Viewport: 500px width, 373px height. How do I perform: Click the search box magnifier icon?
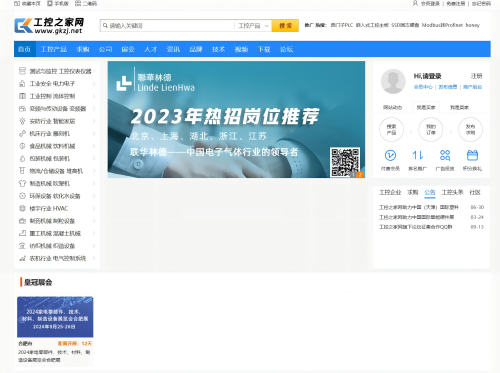(105, 26)
